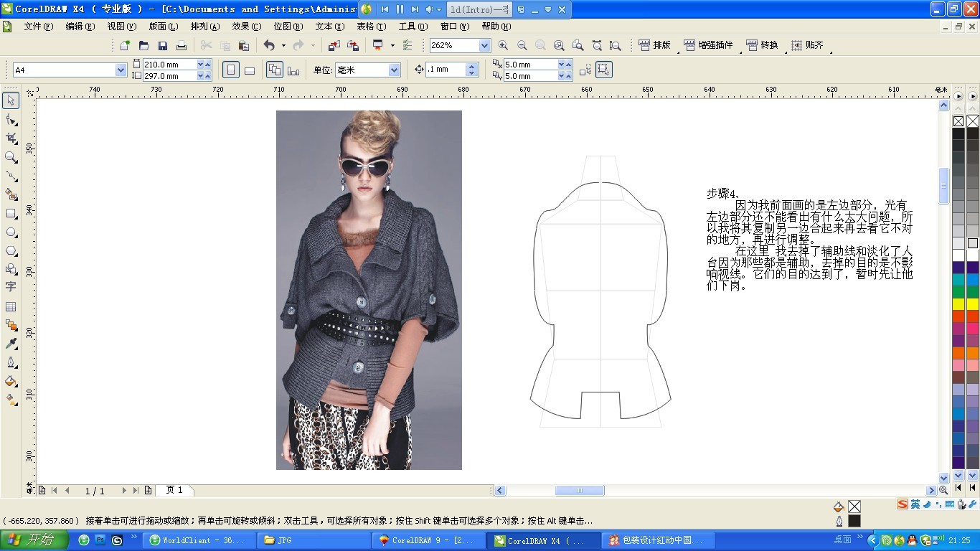Select the Freehand curve tool

(x=11, y=175)
